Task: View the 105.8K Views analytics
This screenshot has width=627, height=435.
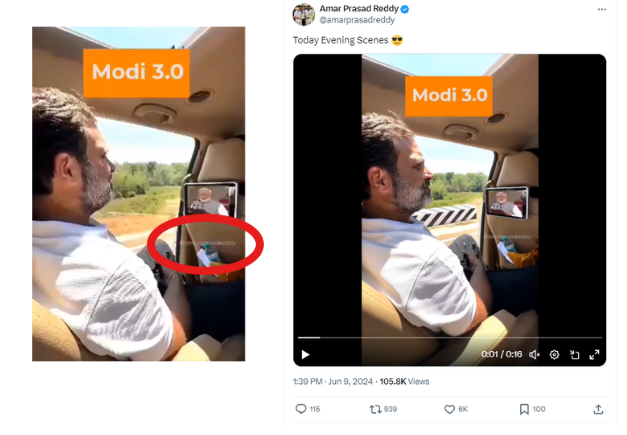Action: click(x=405, y=382)
